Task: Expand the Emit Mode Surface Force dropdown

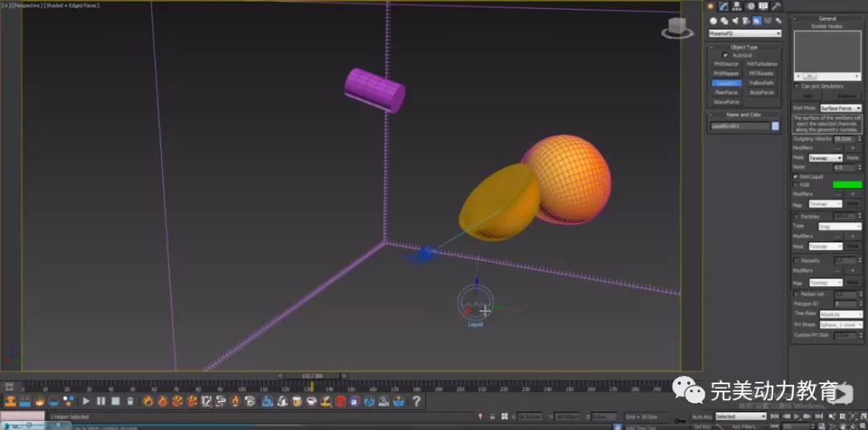Action: pos(840,108)
